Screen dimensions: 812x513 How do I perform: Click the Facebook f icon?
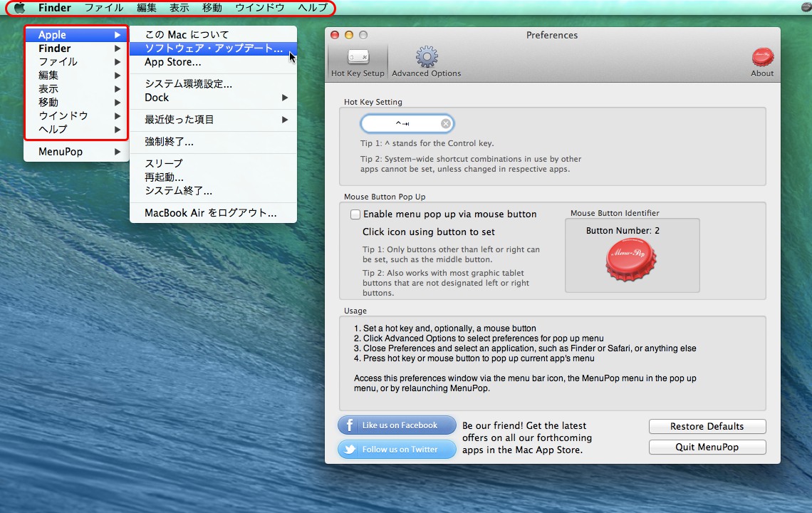click(350, 425)
